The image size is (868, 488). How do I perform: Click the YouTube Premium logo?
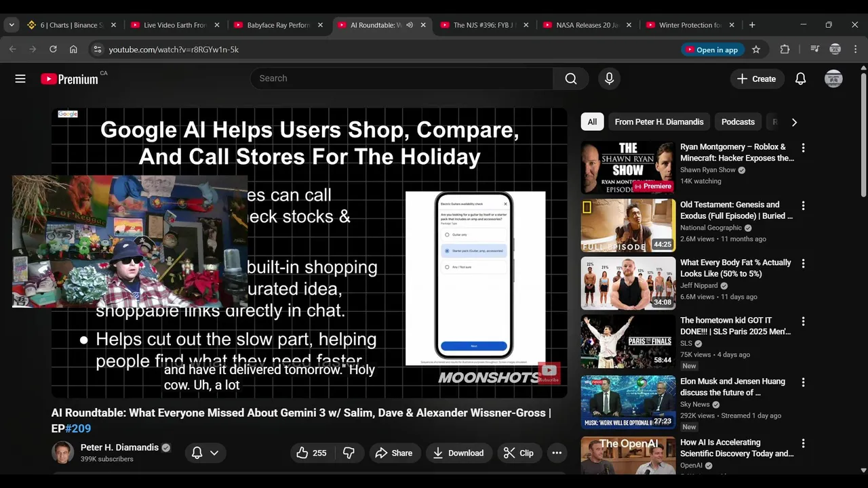pyautogui.click(x=69, y=79)
